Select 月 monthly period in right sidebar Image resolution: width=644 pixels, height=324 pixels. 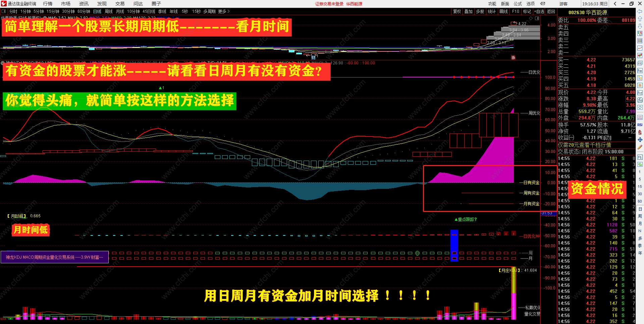tap(640, 223)
